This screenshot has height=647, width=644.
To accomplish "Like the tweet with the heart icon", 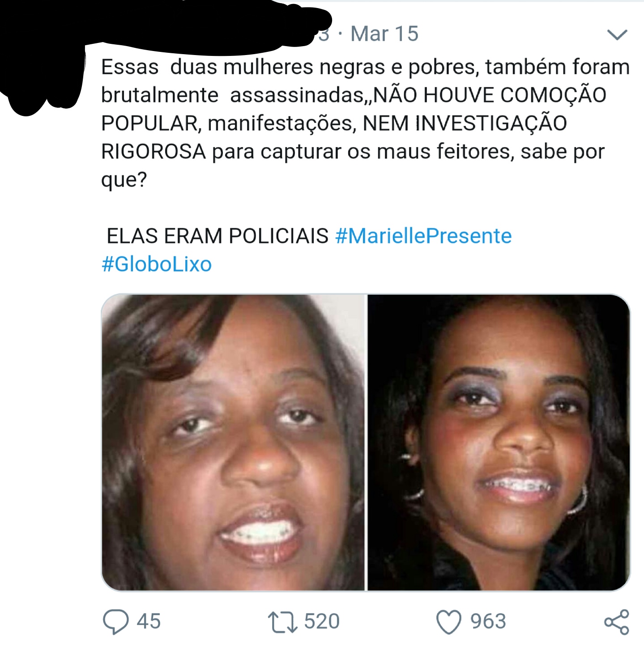I will [448, 622].
